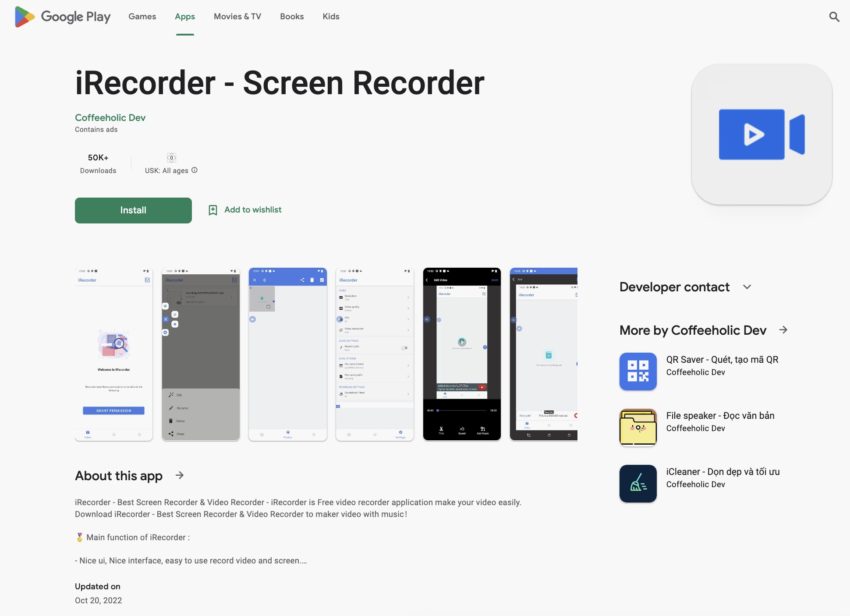Click Coffeeholic Dev developer link
The width and height of the screenshot is (850, 616).
[x=110, y=117]
